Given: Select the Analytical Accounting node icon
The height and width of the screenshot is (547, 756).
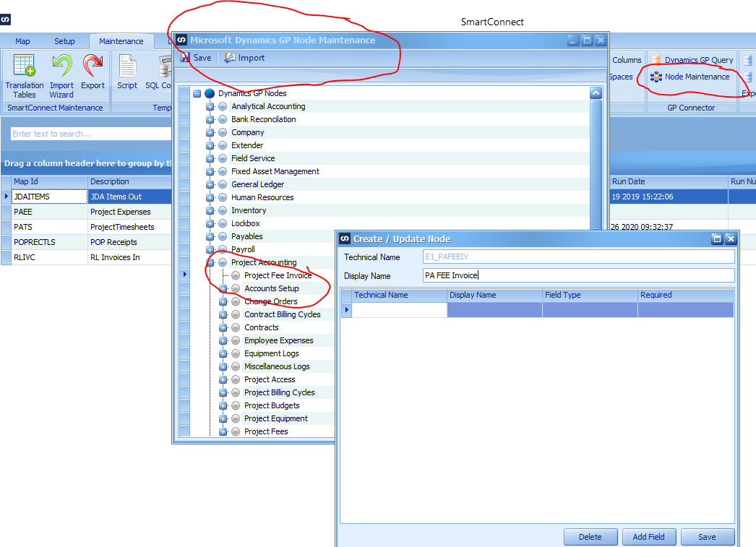Looking at the screenshot, I should 223,106.
